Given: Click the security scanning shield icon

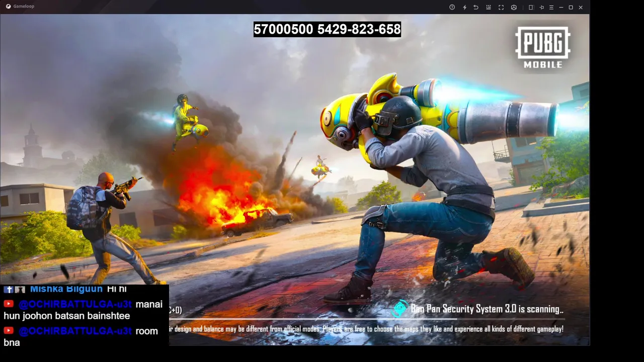Looking at the screenshot, I should pyautogui.click(x=399, y=309).
